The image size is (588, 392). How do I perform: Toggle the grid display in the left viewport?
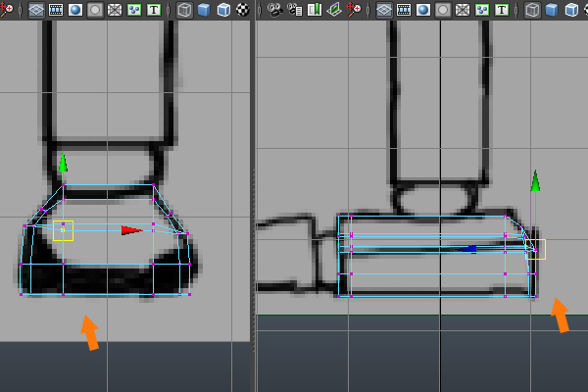35,11
